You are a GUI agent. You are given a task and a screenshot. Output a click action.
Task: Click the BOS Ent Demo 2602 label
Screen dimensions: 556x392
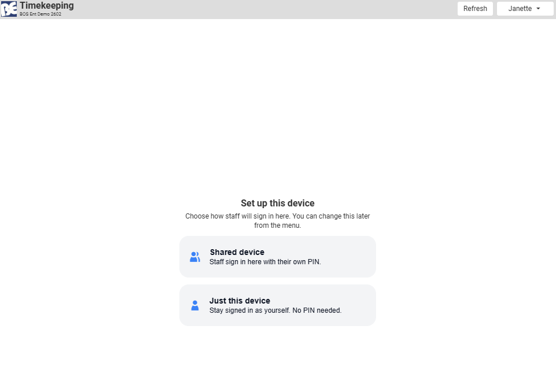coord(40,14)
